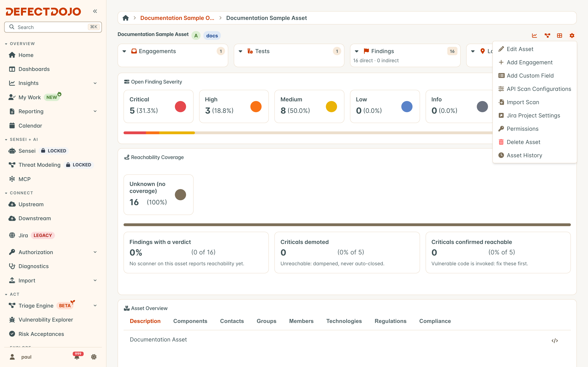The height and width of the screenshot is (367, 588).
Task: Click the asset settings gear icon
Action: 572,36
